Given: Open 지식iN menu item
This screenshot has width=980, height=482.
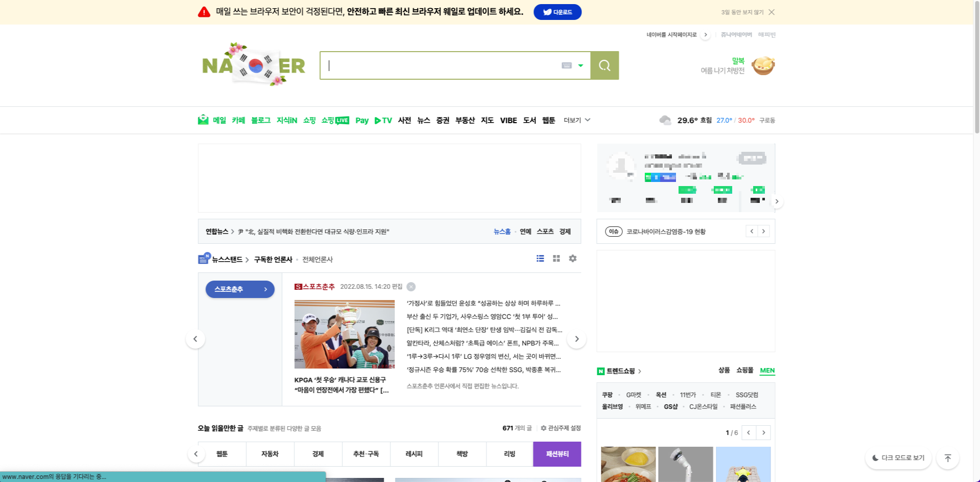Looking at the screenshot, I should point(287,120).
